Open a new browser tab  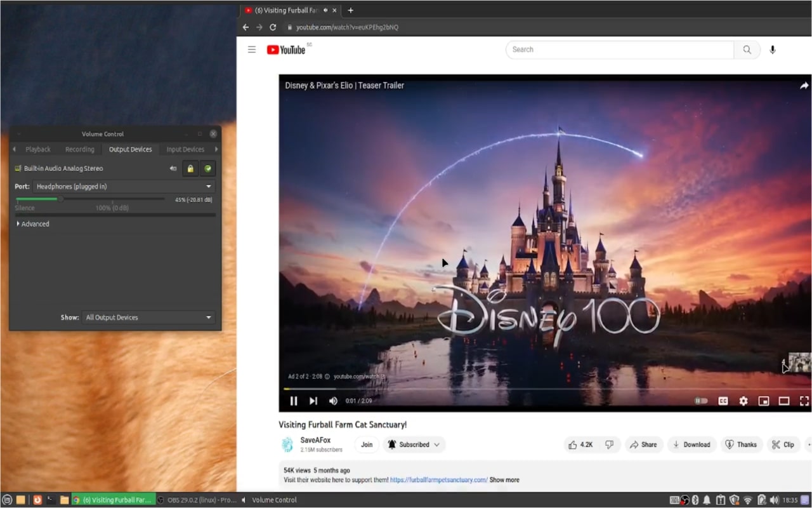350,10
